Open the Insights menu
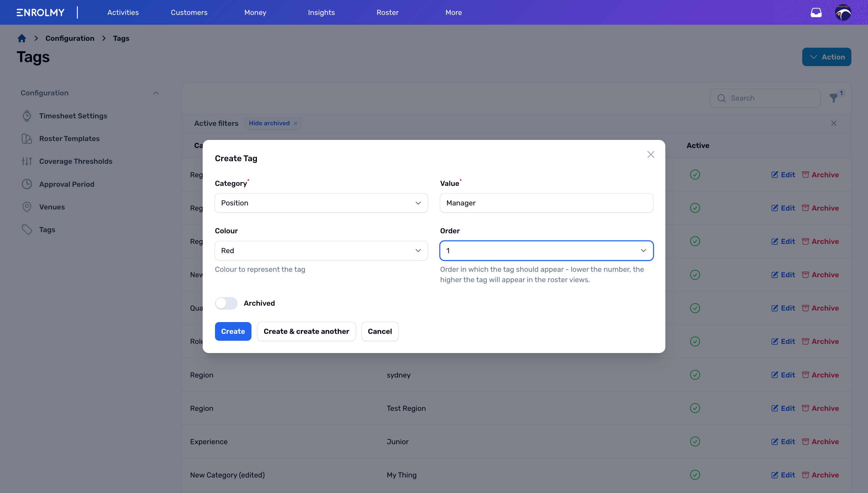Image resolution: width=868 pixels, height=493 pixels. 321,13
